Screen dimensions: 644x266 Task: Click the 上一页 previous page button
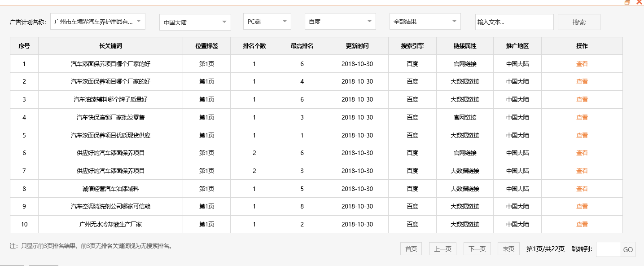click(442, 248)
